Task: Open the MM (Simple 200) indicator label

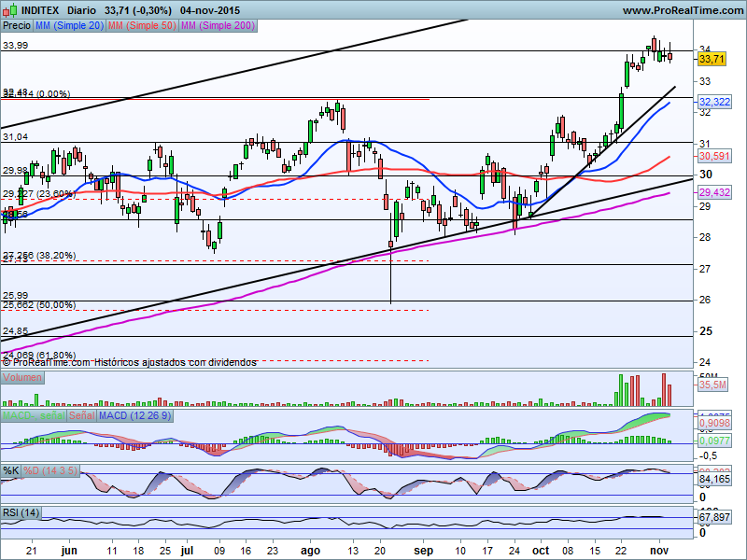Action: pyautogui.click(x=218, y=26)
